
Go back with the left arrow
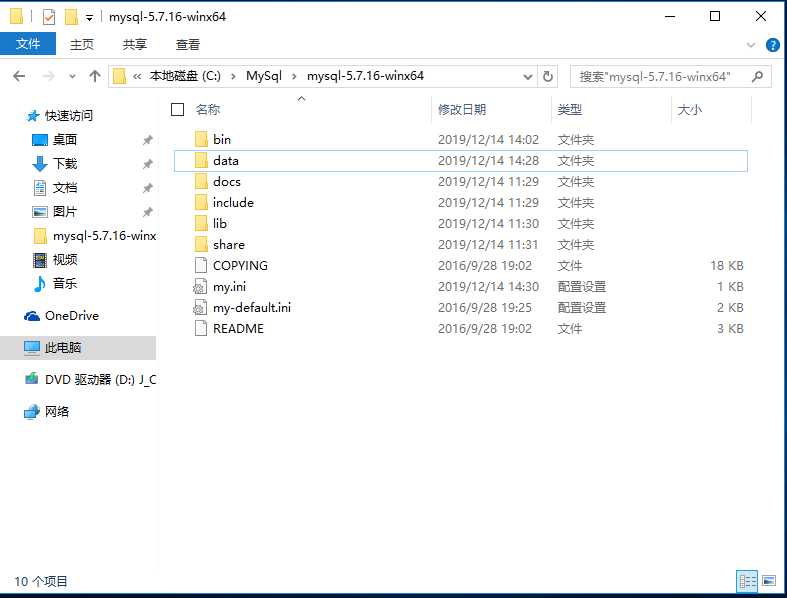pyautogui.click(x=19, y=76)
